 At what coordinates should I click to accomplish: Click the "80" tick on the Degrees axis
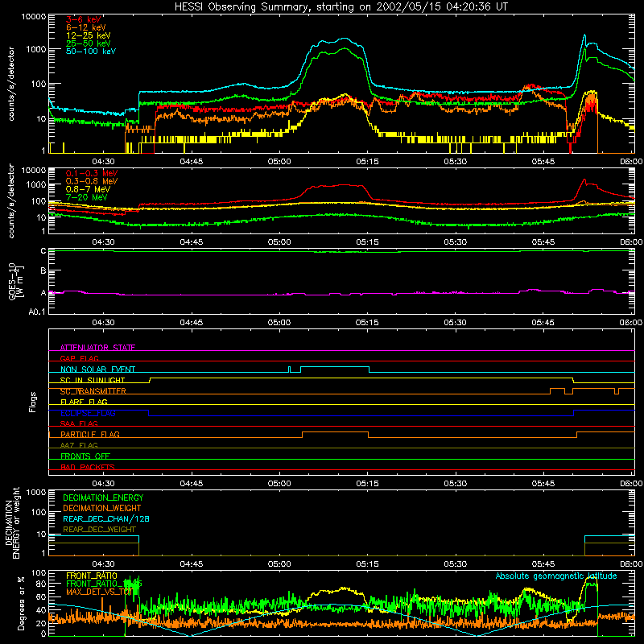(x=41, y=584)
